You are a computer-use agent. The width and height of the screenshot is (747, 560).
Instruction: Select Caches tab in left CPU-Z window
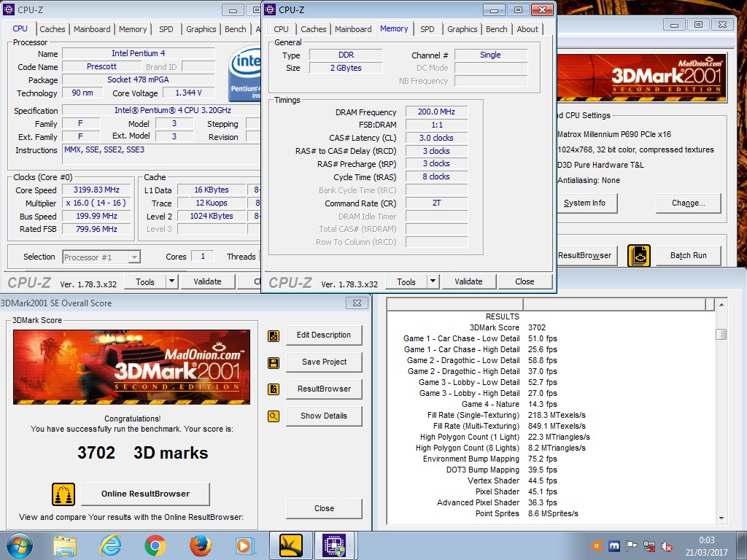(x=53, y=29)
